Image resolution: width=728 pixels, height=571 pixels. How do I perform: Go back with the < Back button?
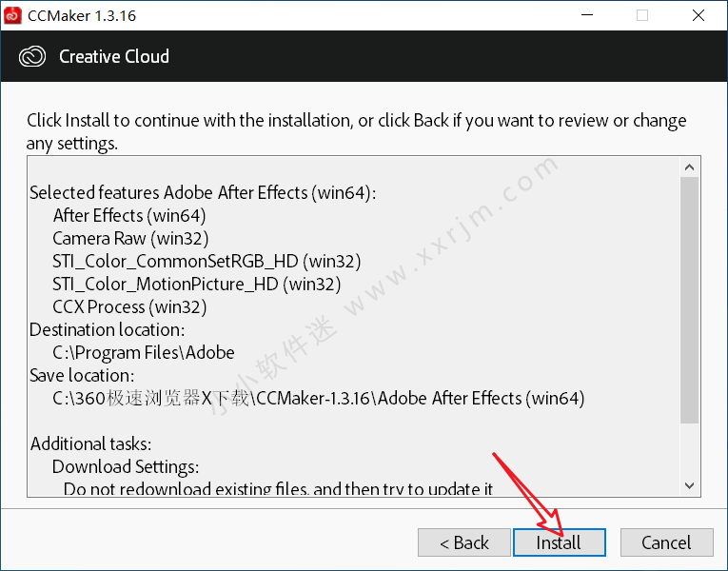464,542
